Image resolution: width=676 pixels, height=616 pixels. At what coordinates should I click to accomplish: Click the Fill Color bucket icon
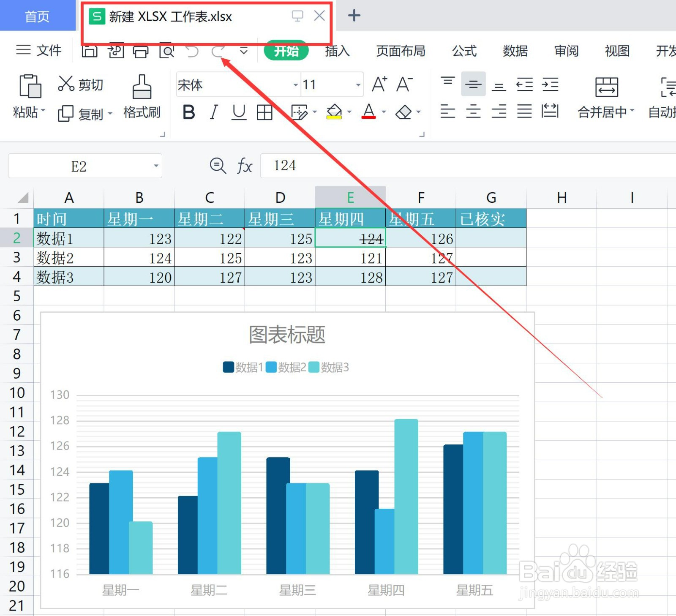[334, 112]
